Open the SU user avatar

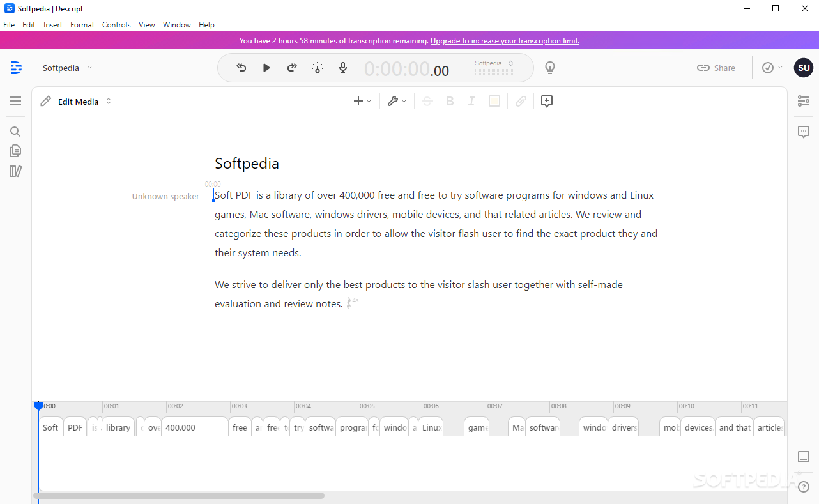click(804, 68)
